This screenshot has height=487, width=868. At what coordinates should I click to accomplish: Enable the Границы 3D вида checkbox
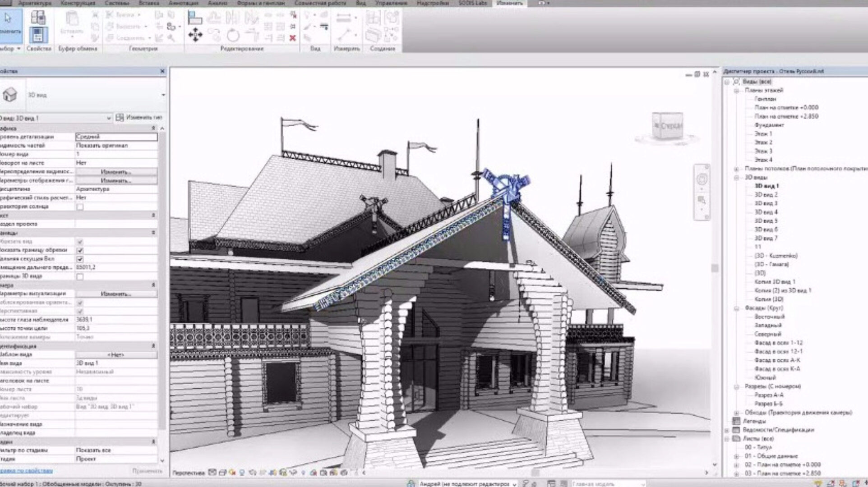[80, 277]
